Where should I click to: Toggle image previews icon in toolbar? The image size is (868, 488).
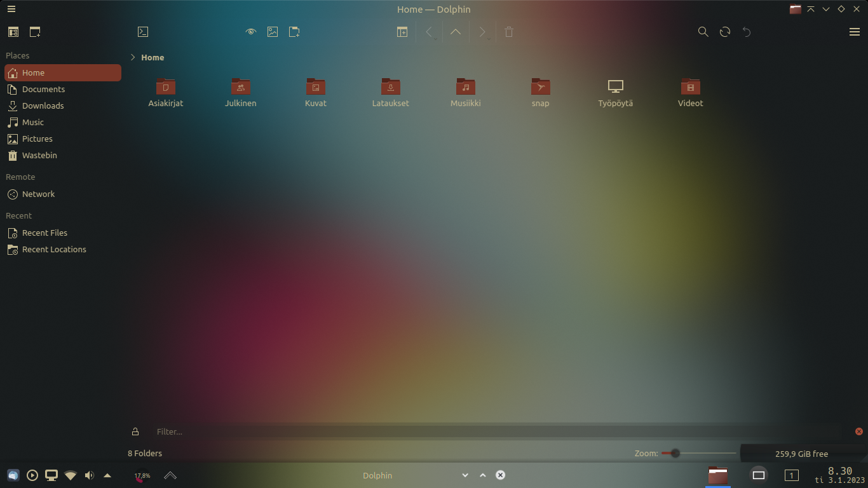[273, 32]
